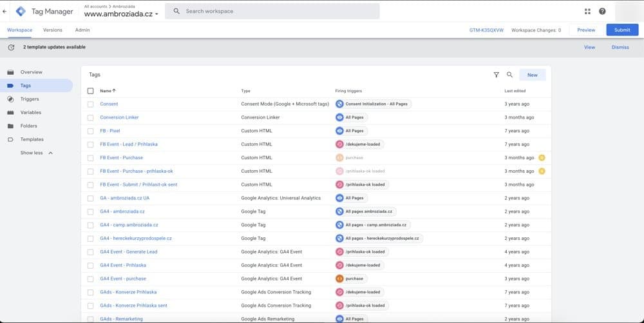This screenshot has height=323, width=644.
Task: Open the GAds - Konverze Prihlaska sent tag
Action: [133, 306]
